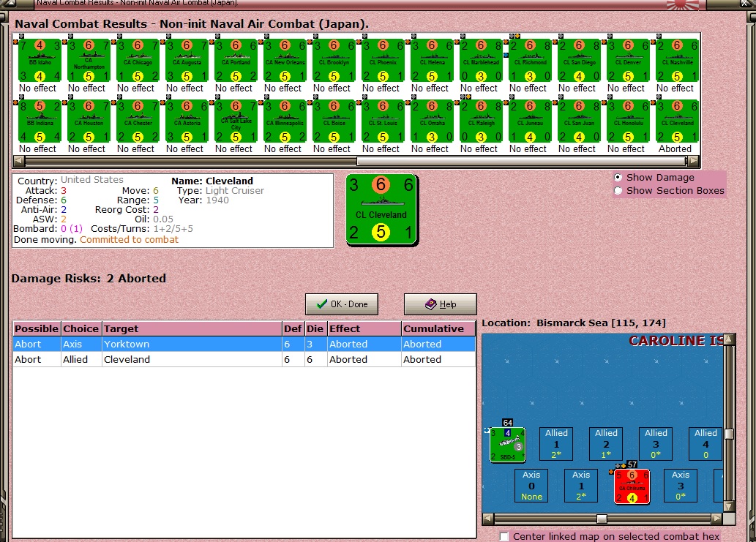Viewport: 756px width, 542px height.
Task: Click the map vertical scrollbar up arrow
Action: point(729,339)
